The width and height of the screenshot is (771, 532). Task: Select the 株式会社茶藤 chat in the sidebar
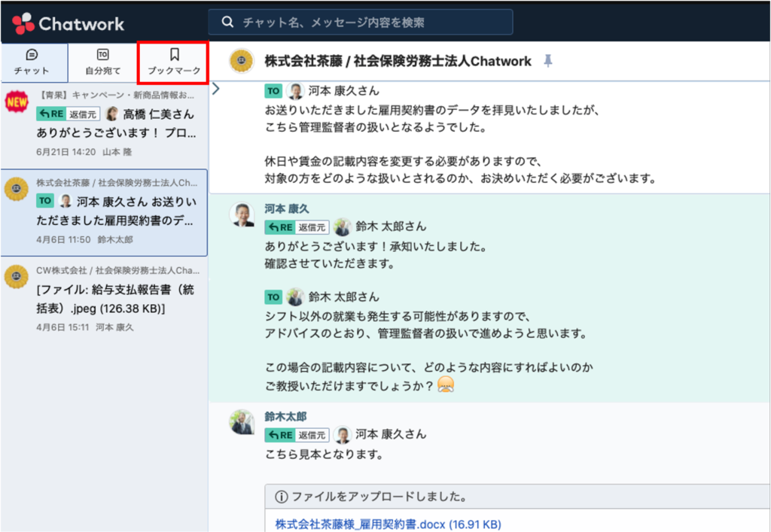(x=104, y=212)
